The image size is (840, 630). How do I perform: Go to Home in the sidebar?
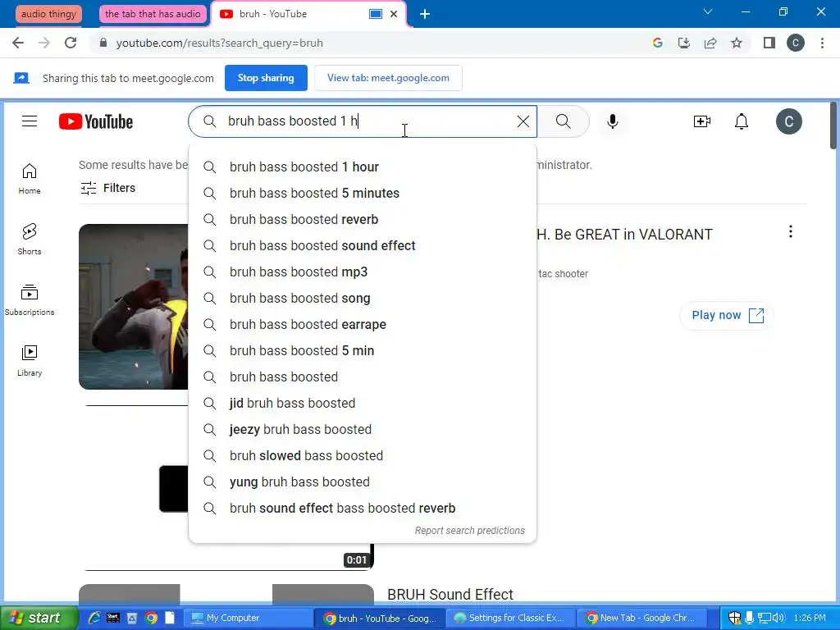pyautogui.click(x=30, y=179)
